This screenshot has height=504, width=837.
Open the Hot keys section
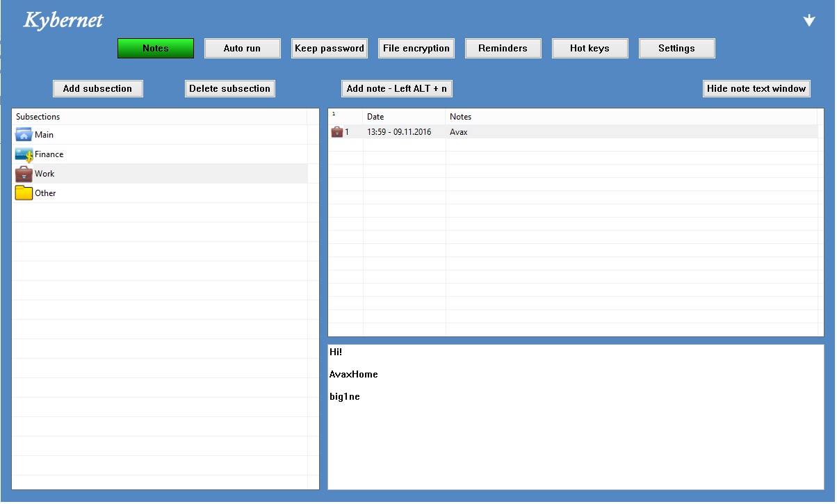pos(590,49)
